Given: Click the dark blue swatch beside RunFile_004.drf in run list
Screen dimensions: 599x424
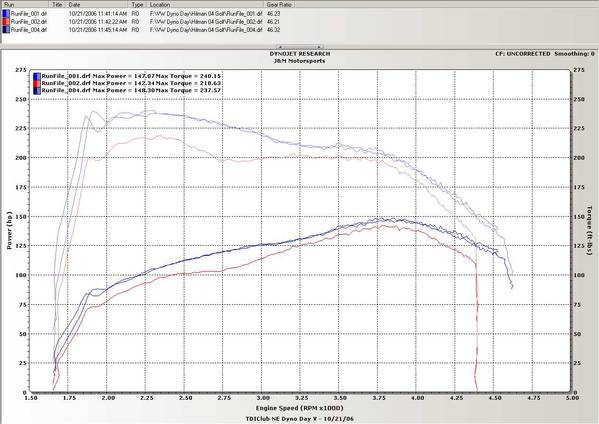Looking at the screenshot, I should 6,29.
